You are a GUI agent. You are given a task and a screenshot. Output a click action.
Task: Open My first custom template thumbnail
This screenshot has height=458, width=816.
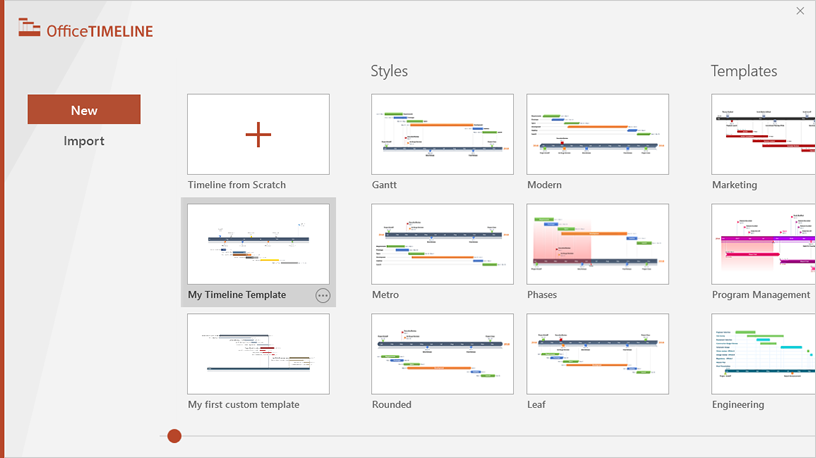coord(258,354)
